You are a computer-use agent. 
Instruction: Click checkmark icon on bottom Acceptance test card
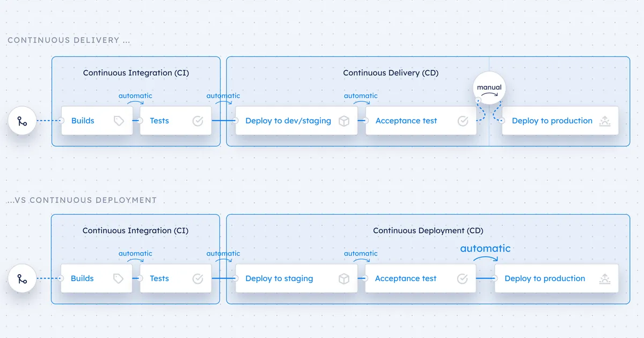(x=462, y=278)
